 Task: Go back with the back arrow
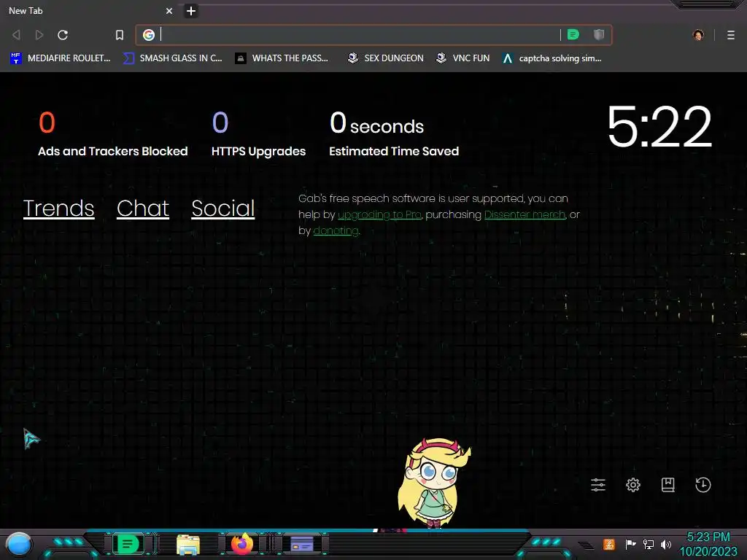coord(16,35)
